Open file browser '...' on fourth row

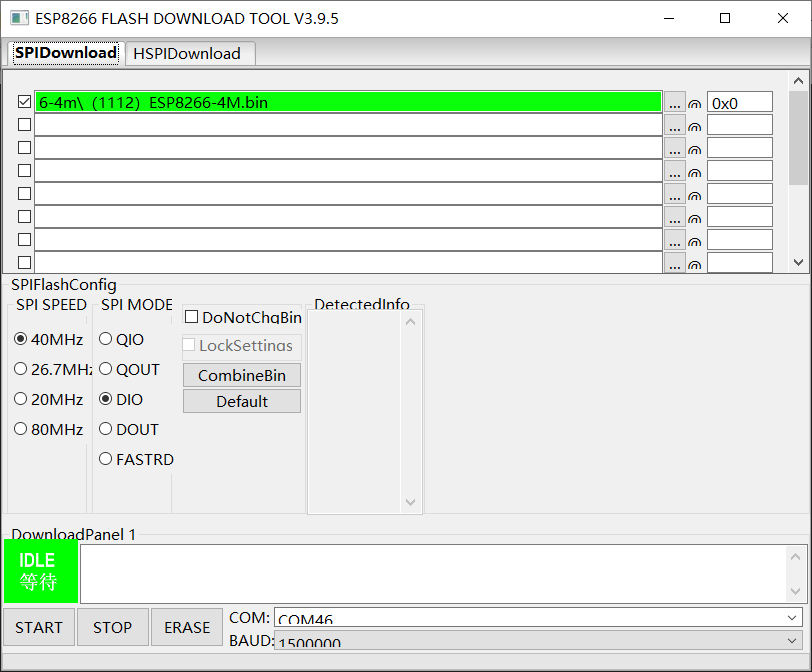[x=674, y=171]
